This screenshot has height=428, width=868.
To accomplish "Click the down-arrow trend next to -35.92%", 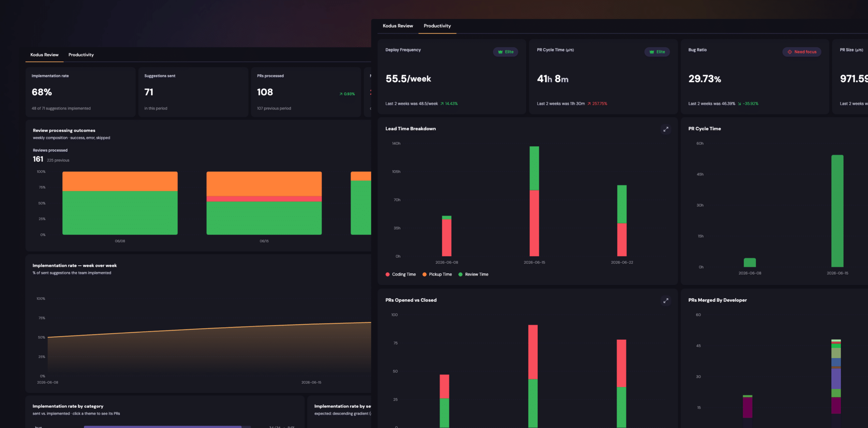I will 739,104.
